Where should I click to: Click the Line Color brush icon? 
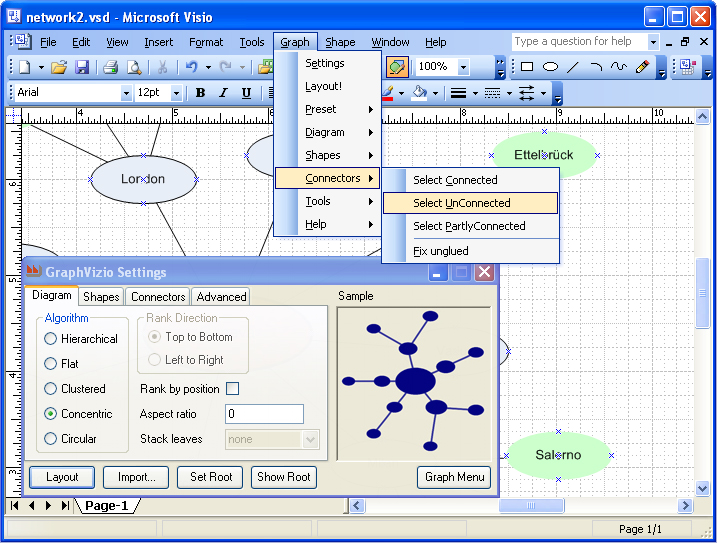[x=388, y=93]
